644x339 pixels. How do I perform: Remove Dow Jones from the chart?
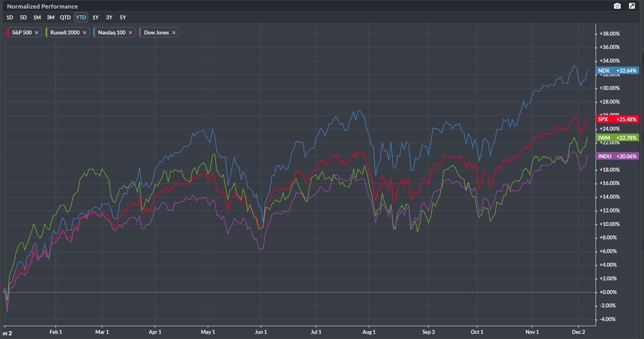pyautogui.click(x=174, y=33)
